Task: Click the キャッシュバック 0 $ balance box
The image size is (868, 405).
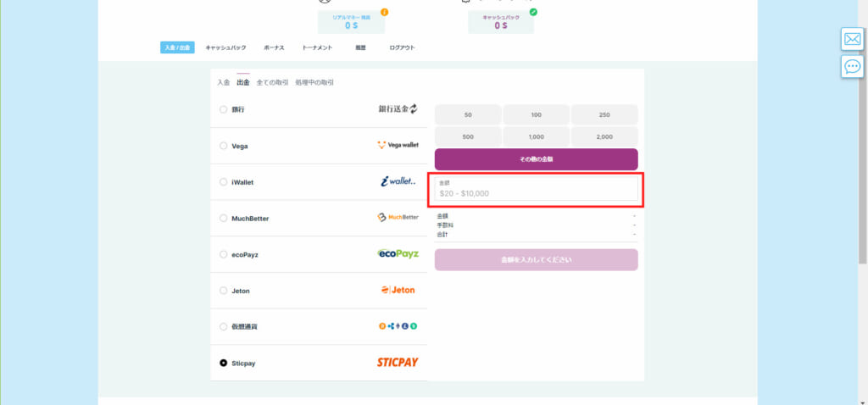Action: click(501, 22)
